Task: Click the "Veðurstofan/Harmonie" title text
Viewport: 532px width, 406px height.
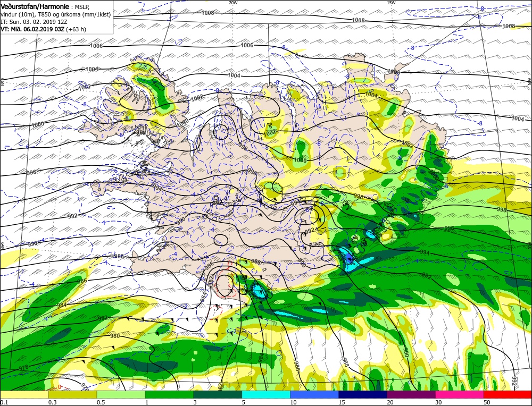Action: coord(35,7)
